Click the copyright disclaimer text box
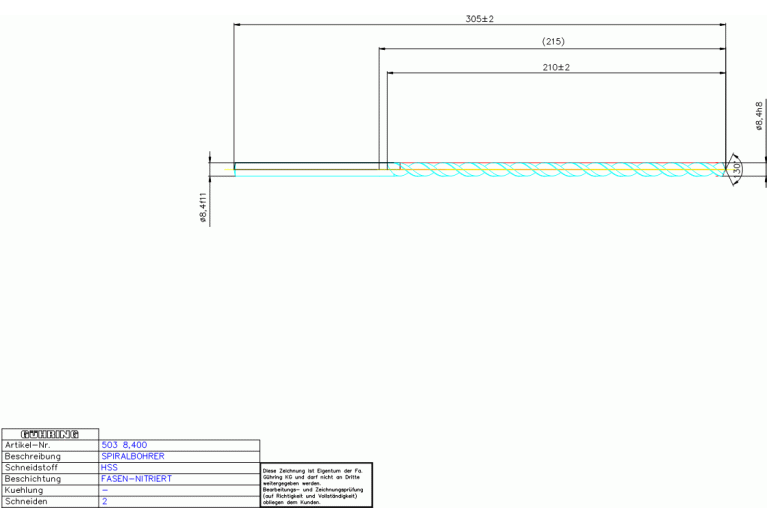 click(315, 485)
